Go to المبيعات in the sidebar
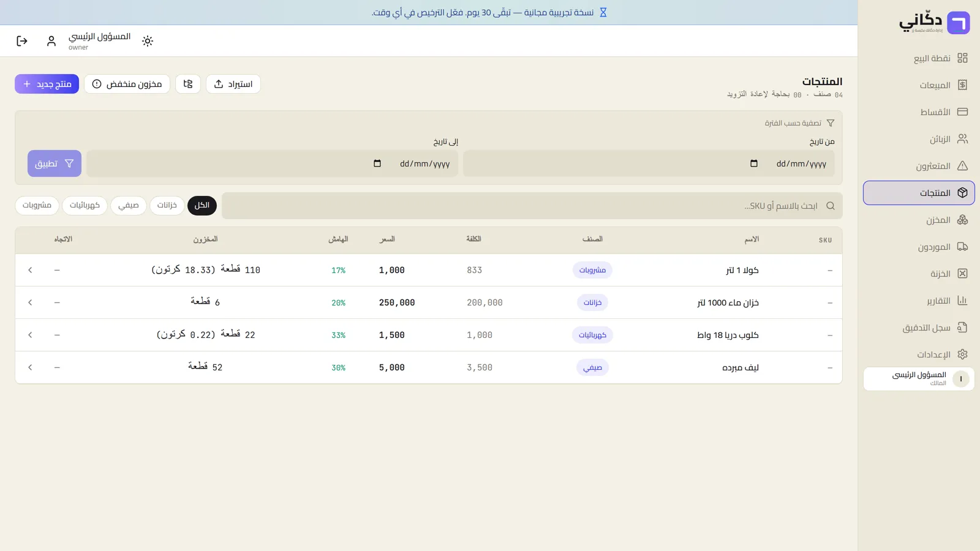The image size is (980, 551). click(919, 85)
